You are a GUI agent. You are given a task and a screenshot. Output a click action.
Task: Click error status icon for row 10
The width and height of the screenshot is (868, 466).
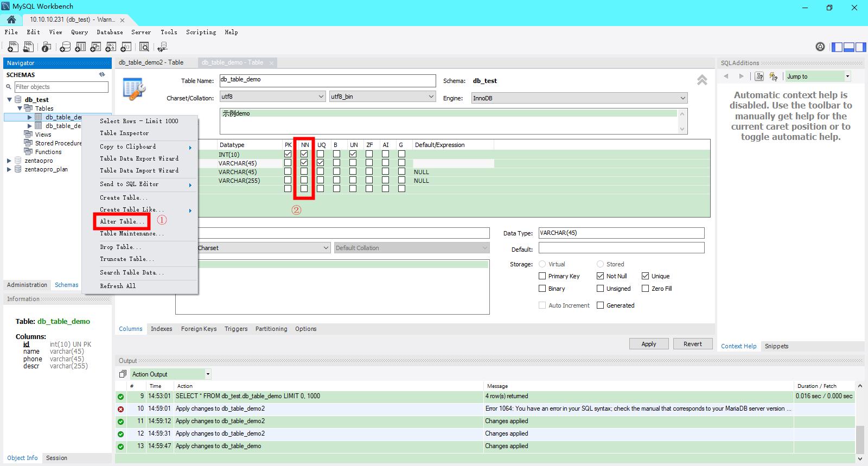coord(120,409)
